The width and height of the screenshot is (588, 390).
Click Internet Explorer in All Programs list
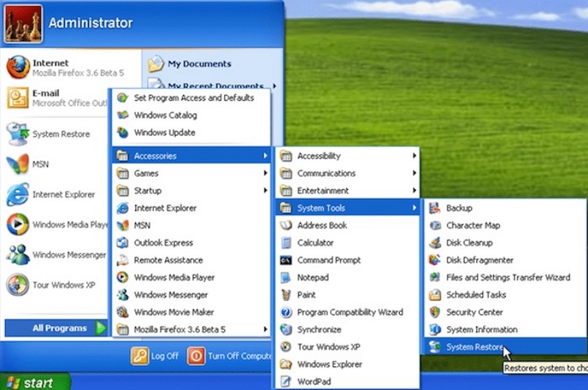[191, 208]
